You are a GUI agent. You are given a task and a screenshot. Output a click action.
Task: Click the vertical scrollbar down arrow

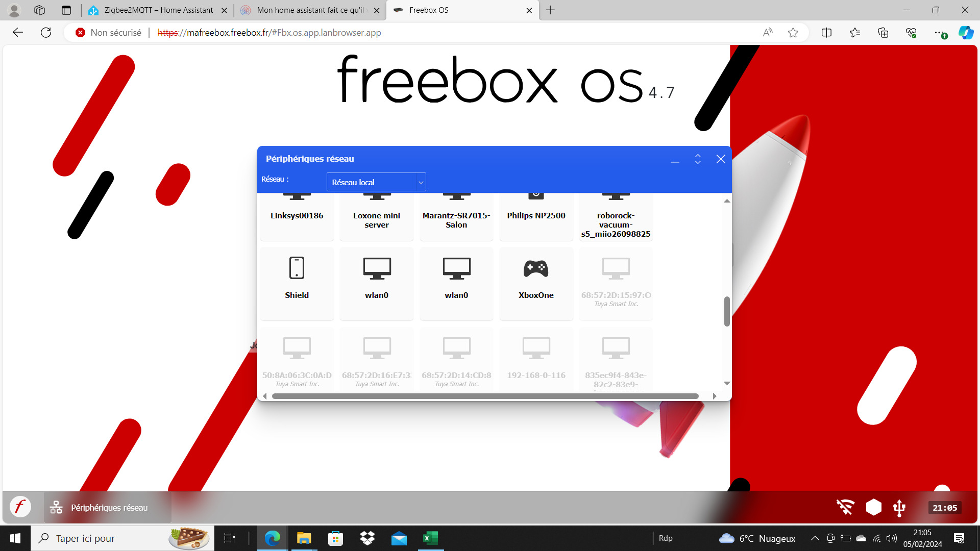pos(727,383)
